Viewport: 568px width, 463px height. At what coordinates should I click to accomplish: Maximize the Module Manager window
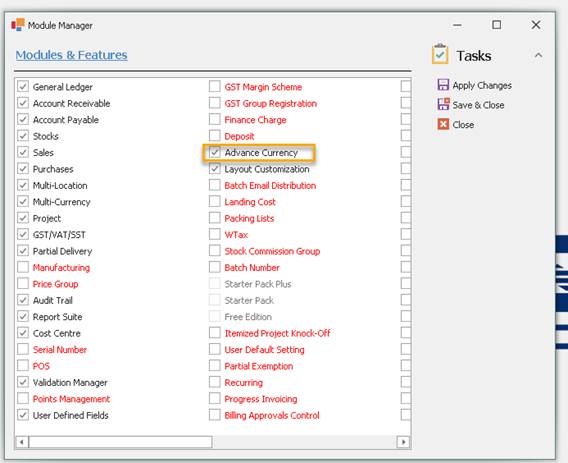pos(497,25)
